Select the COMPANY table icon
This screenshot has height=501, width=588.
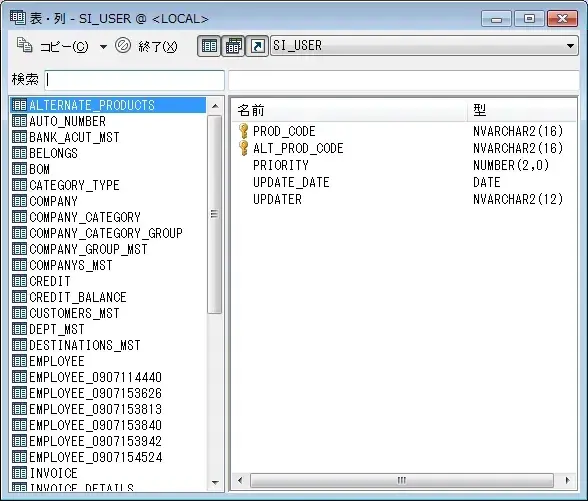coord(19,201)
